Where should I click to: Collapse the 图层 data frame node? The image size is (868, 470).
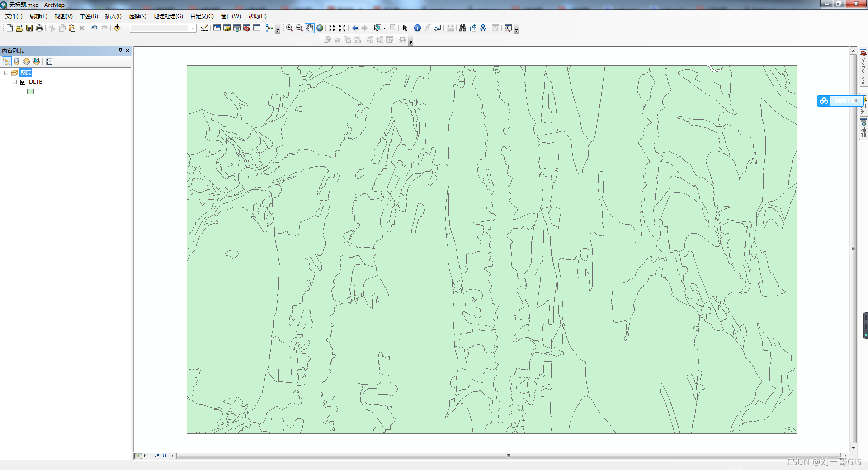[6, 73]
